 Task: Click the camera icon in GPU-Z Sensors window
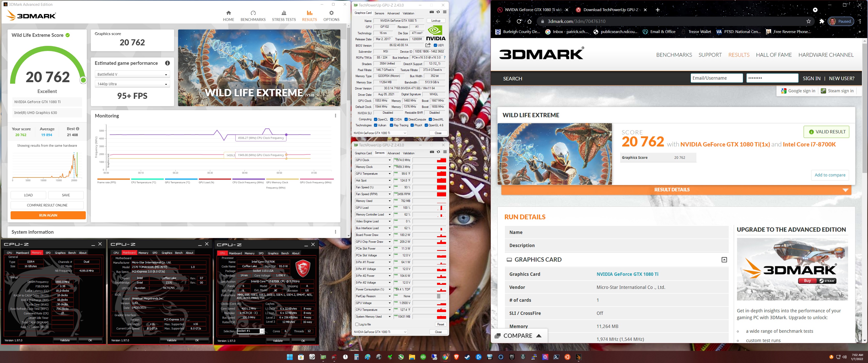432,152
